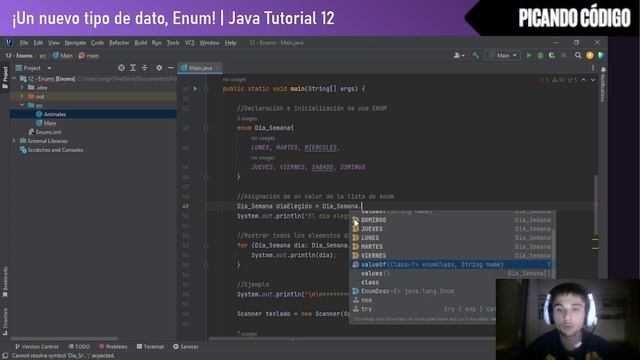Image resolution: width=640 pixels, height=360 pixels.
Task: Click next highlighted error arrow in editor
Action: (x=593, y=80)
